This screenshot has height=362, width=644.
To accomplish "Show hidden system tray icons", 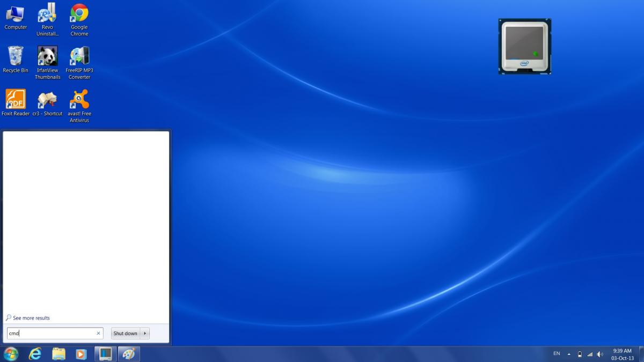I will [569, 354].
